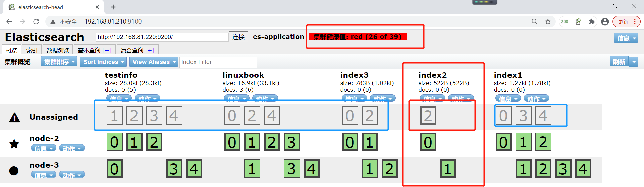Image resolution: width=644 pixels, height=187 pixels.
Task: Switch to the 概览 tab
Action: [12, 50]
